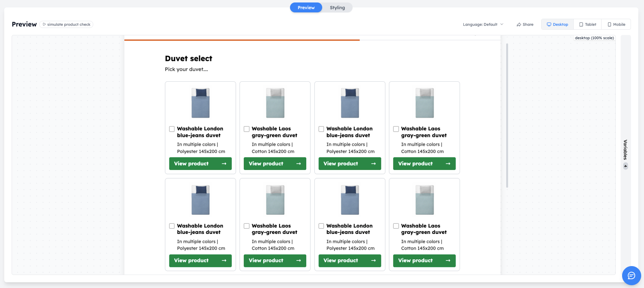The height and width of the screenshot is (288, 644).
Task: Open the Language: Default dropdown
Action: [x=483, y=25]
